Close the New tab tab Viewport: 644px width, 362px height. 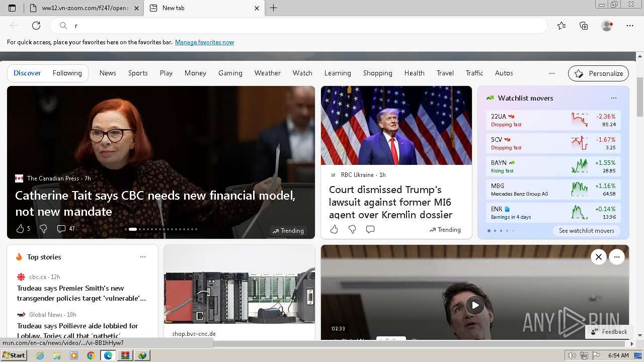tap(257, 8)
